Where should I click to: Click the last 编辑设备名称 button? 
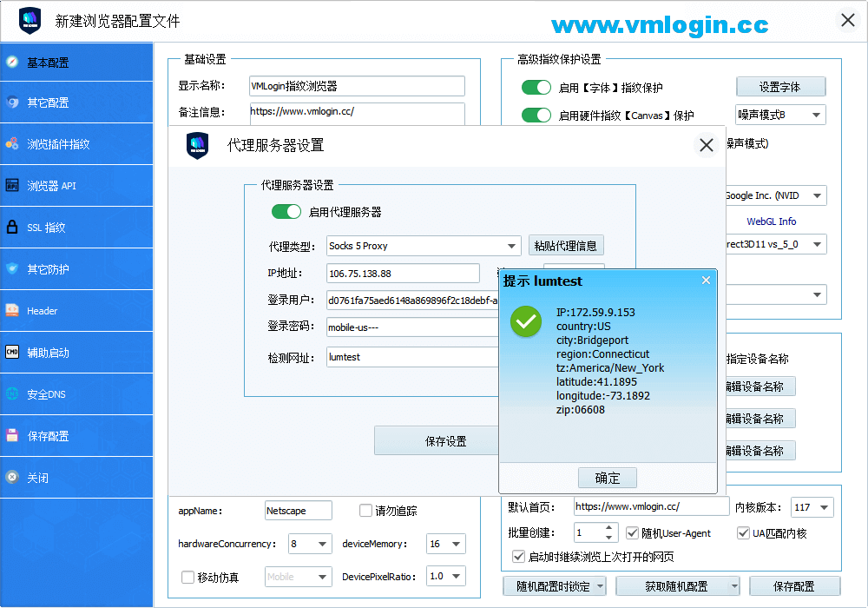tap(760, 451)
